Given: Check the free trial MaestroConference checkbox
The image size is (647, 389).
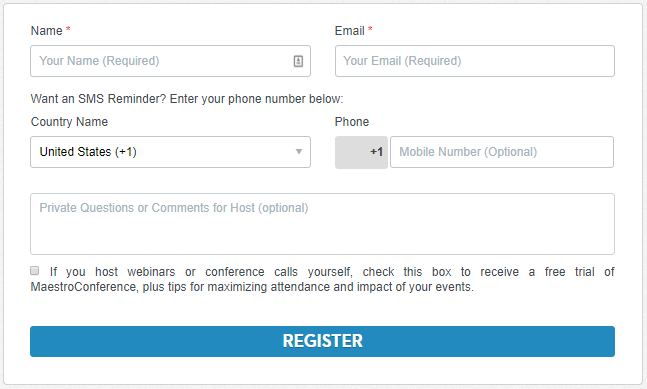Looking at the screenshot, I should tap(35, 271).
